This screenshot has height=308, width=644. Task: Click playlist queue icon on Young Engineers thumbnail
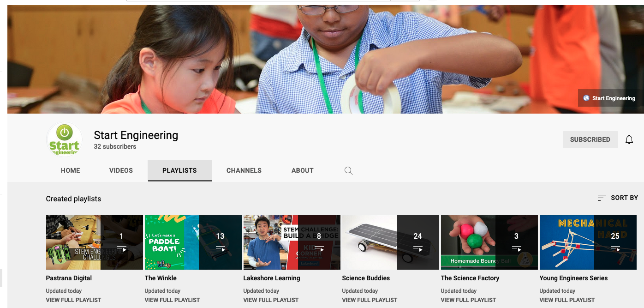tap(615, 249)
